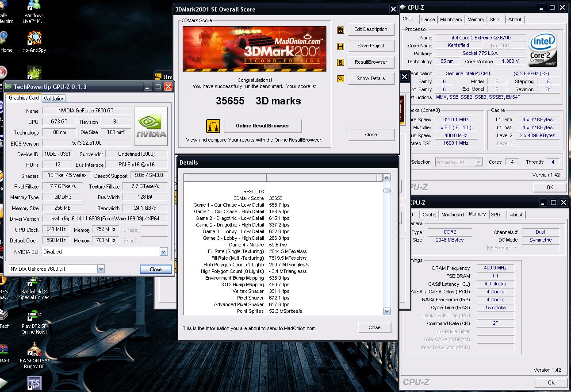Open Windows Live Messenger desktop icon
The height and width of the screenshot is (392, 571).
coord(34,12)
